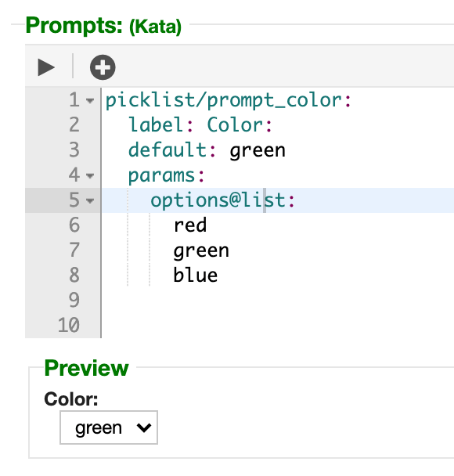Click the dropdown chevron beside green
The height and width of the screenshot is (476, 454).
click(144, 427)
